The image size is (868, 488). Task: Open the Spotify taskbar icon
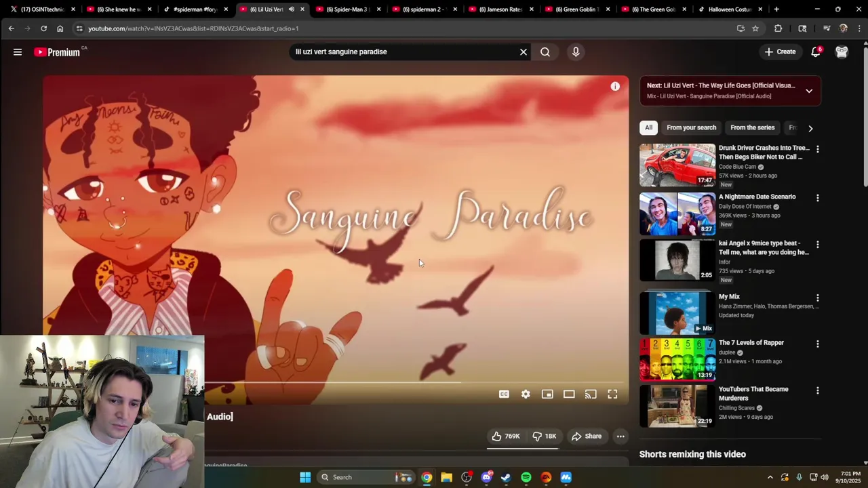point(526,477)
